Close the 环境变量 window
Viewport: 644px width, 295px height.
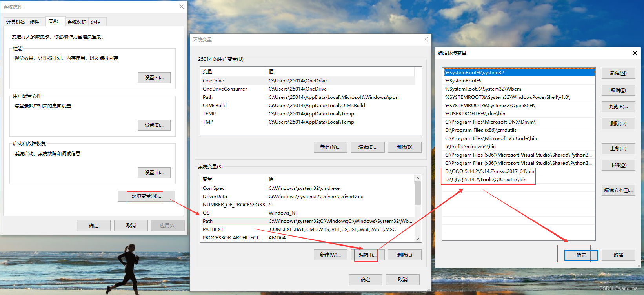pos(426,39)
